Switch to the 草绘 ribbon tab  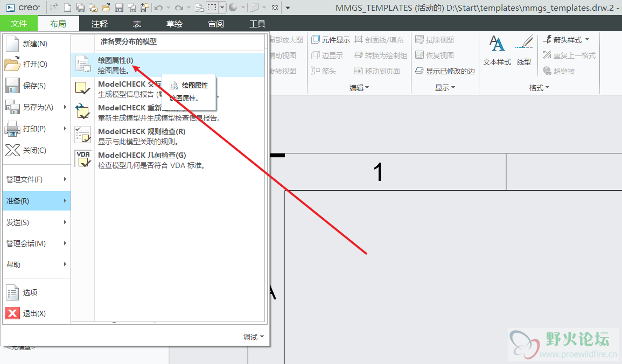pos(174,24)
